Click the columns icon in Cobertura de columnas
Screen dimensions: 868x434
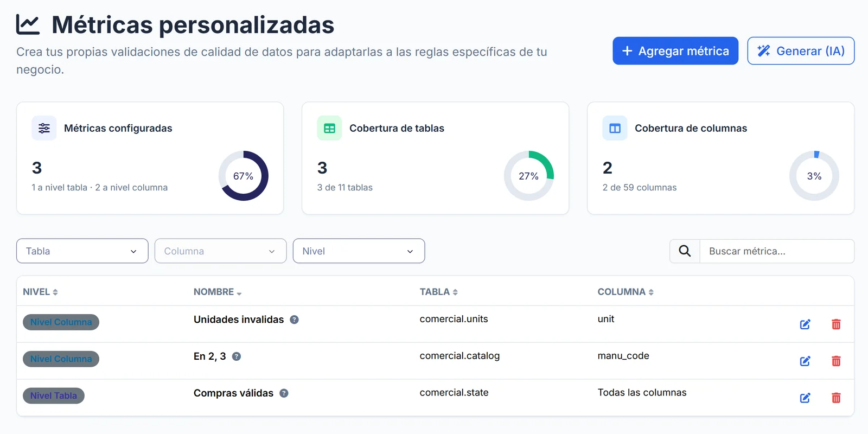click(x=615, y=128)
